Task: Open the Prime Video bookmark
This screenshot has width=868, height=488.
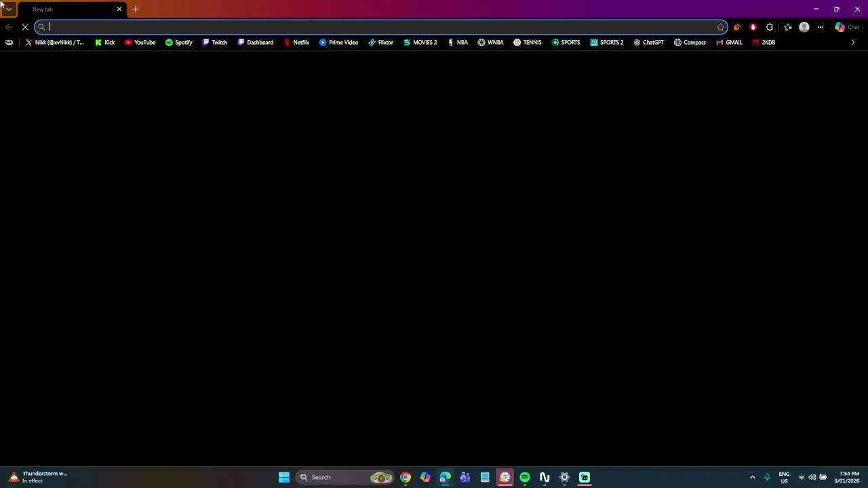Action: 338,42
